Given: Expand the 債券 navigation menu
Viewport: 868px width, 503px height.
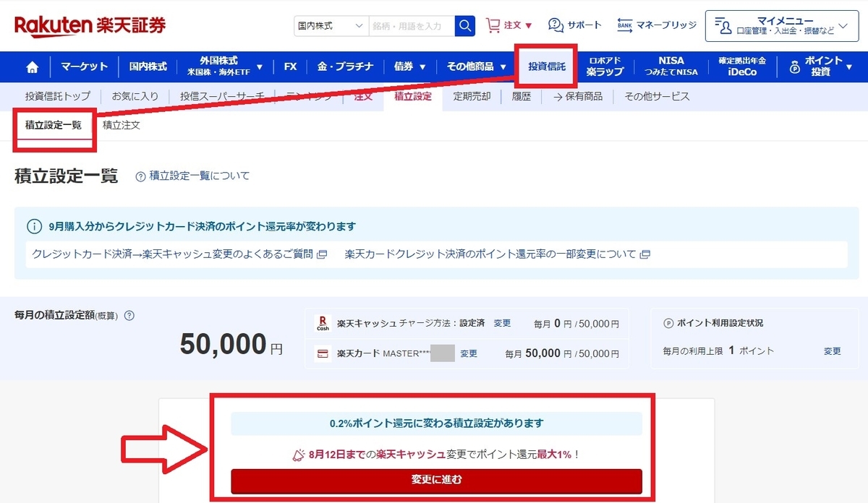Looking at the screenshot, I should 410,66.
